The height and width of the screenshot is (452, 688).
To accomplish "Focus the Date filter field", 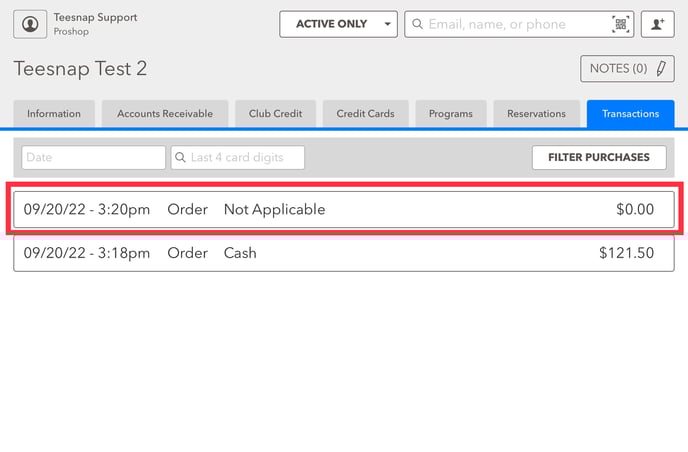I will pos(94,157).
